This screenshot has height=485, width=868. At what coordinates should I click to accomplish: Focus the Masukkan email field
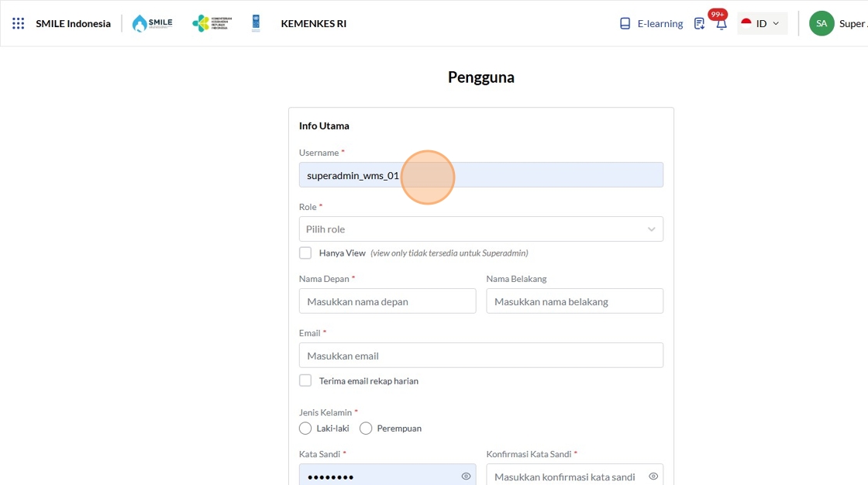[481, 356]
